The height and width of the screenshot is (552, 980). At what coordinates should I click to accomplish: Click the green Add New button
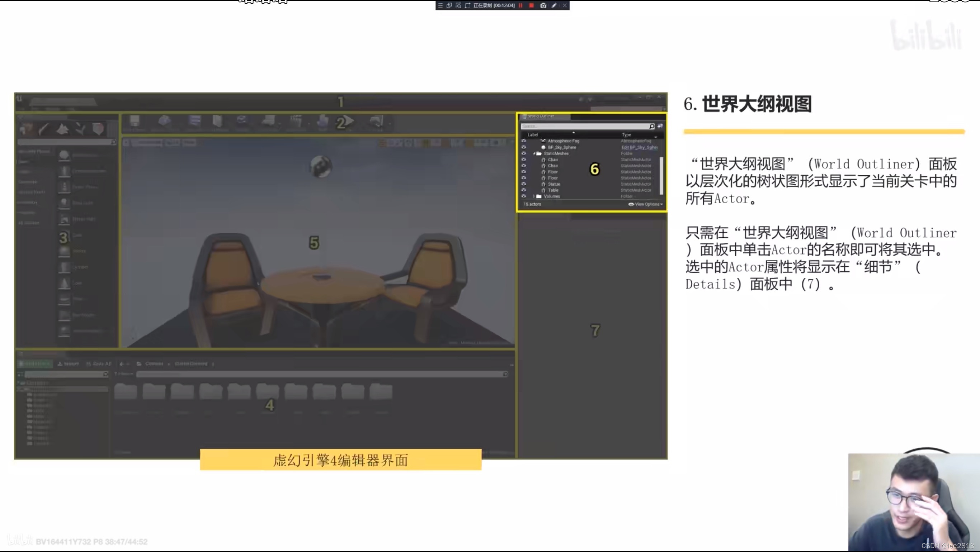35,364
